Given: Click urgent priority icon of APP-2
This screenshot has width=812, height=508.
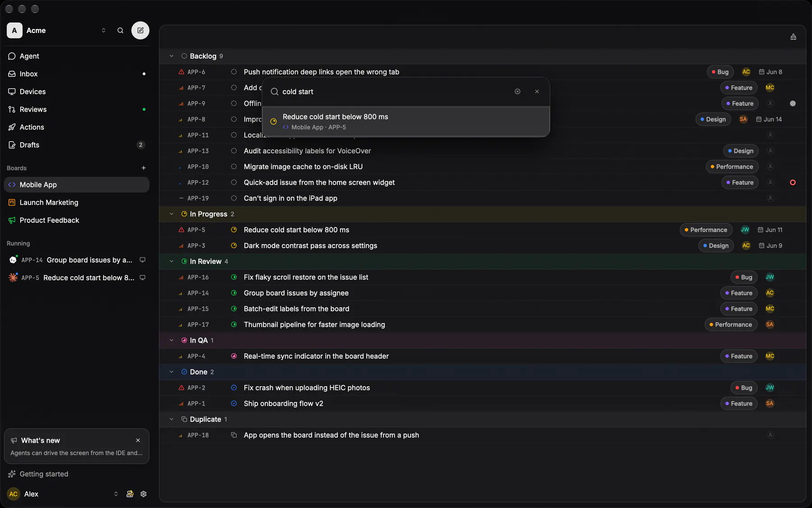Looking at the screenshot, I should tap(181, 388).
